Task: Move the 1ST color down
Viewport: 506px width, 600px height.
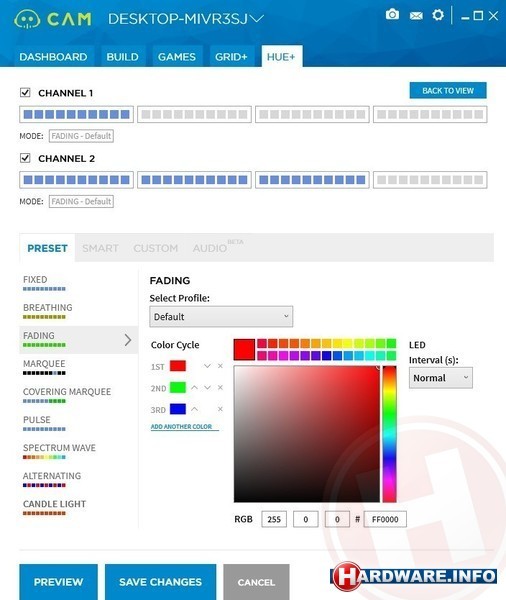Action: [207, 366]
